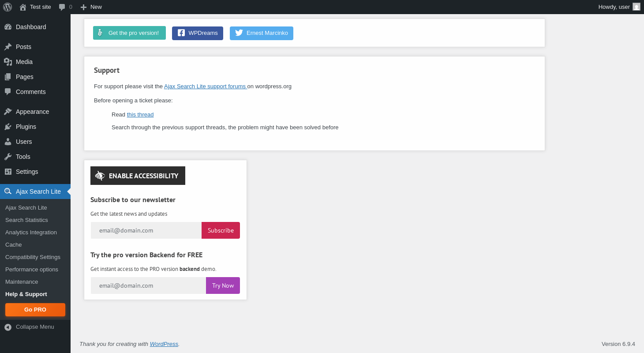Open the Test site home icon

coord(23,7)
